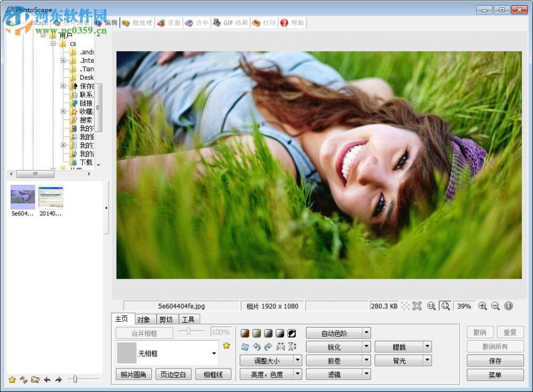Click the redo arrow icon

[x=268, y=346]
